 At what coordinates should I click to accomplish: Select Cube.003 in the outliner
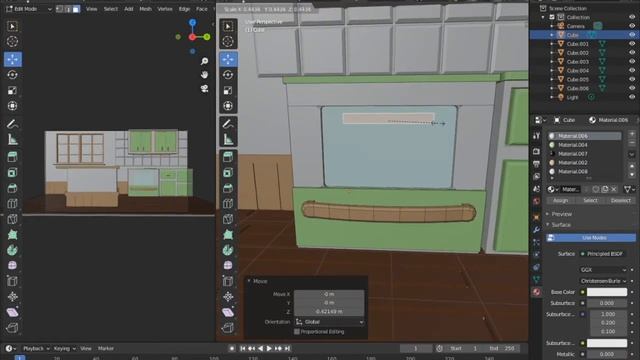(x=578, y=62)
